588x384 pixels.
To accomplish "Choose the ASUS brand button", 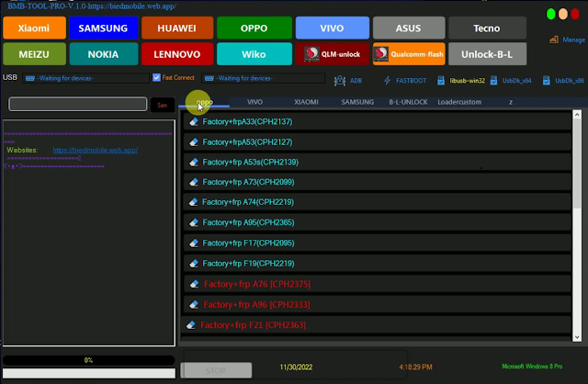I will pyautogui.click(x=409, y=28).
